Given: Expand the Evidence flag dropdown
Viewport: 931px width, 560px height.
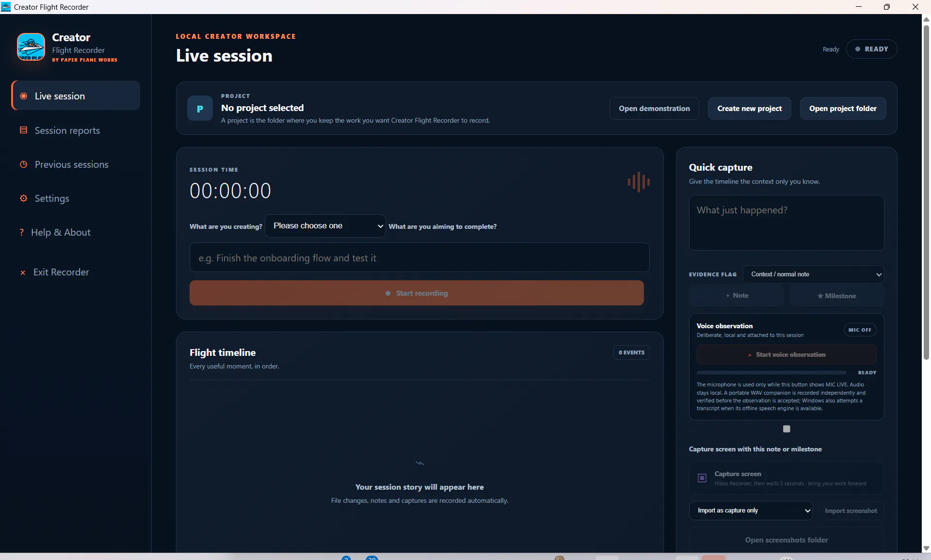Looking at the screenshot, I should pos(813,274).
